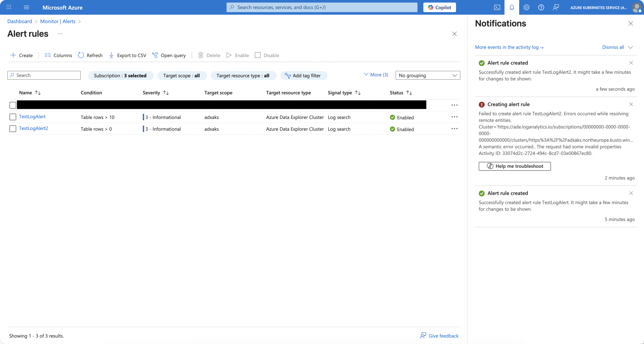Navigate to Monitor | Alerts breadcrumb
The image size is (644, 344).
58,21
